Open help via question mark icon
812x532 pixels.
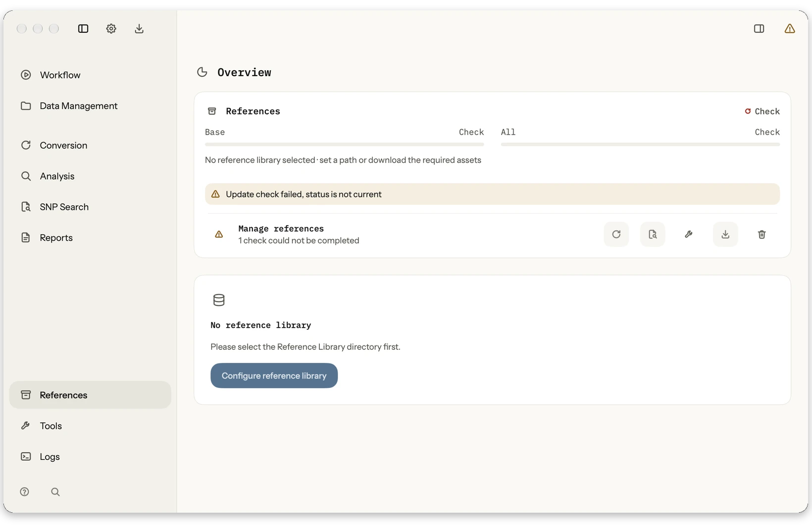[x=24, y=492]
